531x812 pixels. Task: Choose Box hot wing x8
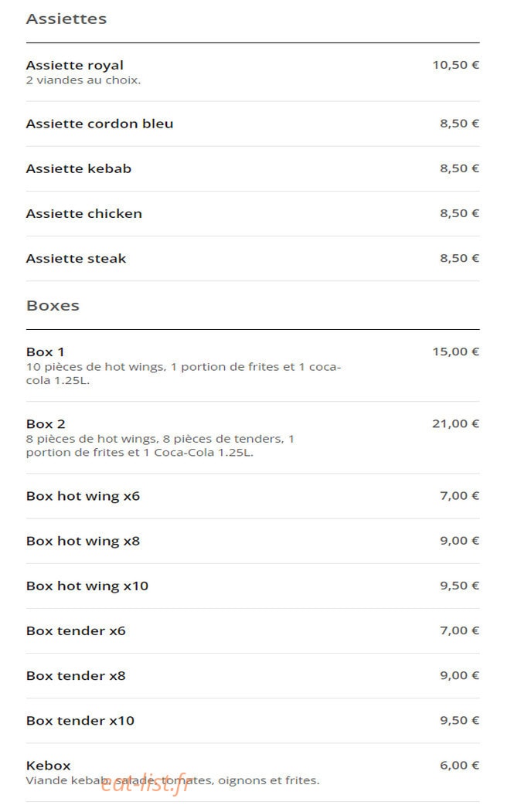(x=253, y=541)
